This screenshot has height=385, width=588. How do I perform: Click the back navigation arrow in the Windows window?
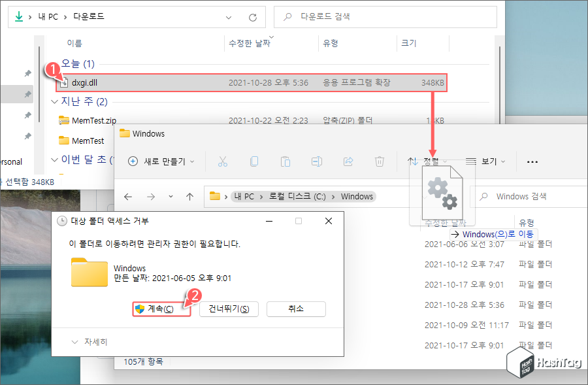[128, 196]
